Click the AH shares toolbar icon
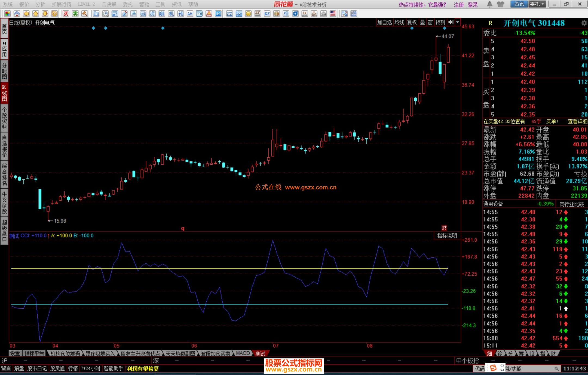The width and height of the screenshot is (588, 375). click(x=190, y=14)
